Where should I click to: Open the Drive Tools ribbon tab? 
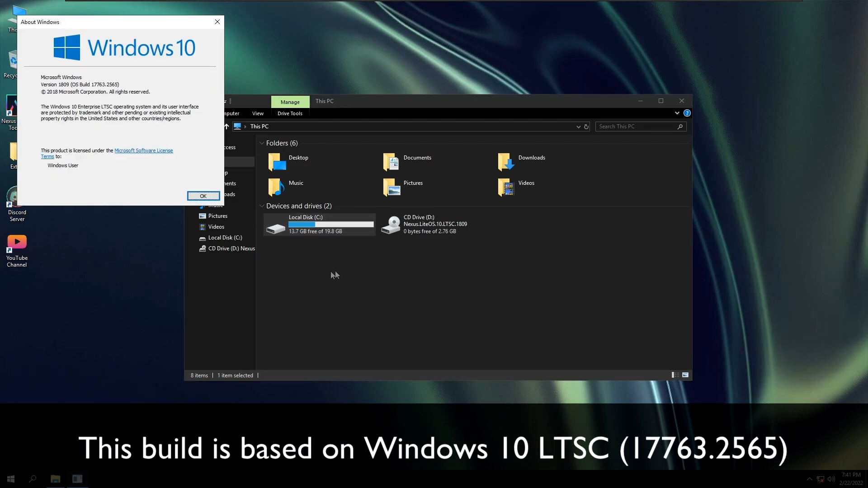coord(290,113)
